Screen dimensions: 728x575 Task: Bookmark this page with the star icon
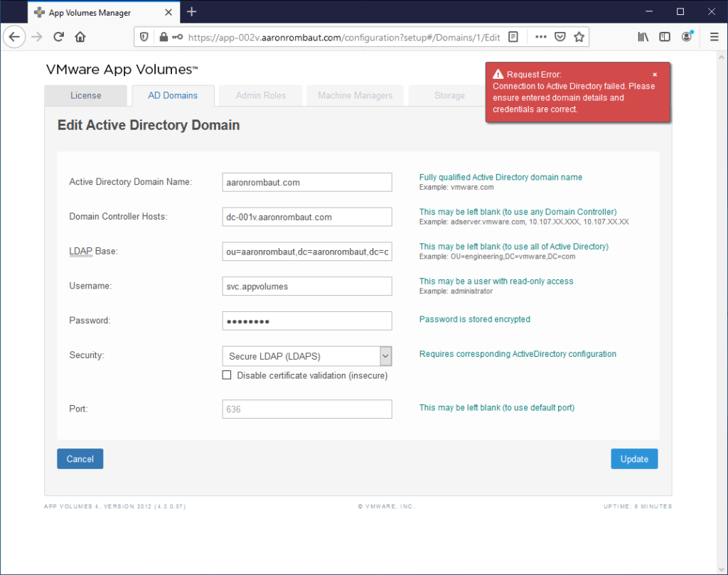coord(579,37)
